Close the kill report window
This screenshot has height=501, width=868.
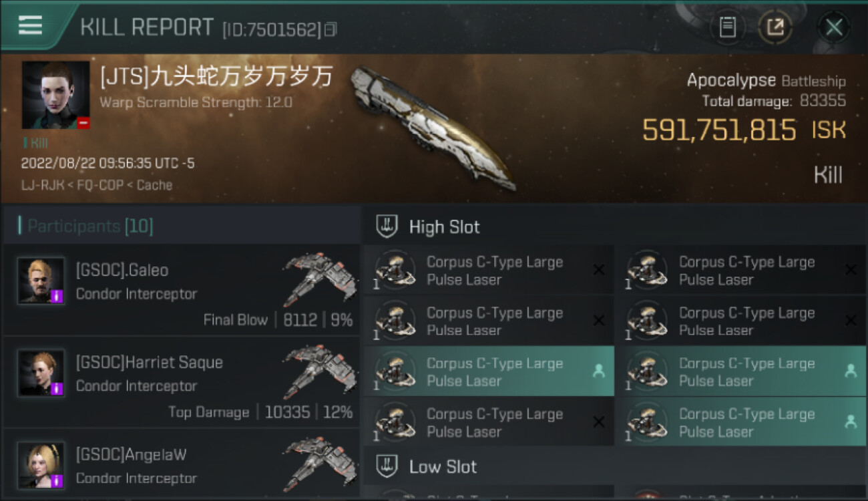(x=834, y=27)
